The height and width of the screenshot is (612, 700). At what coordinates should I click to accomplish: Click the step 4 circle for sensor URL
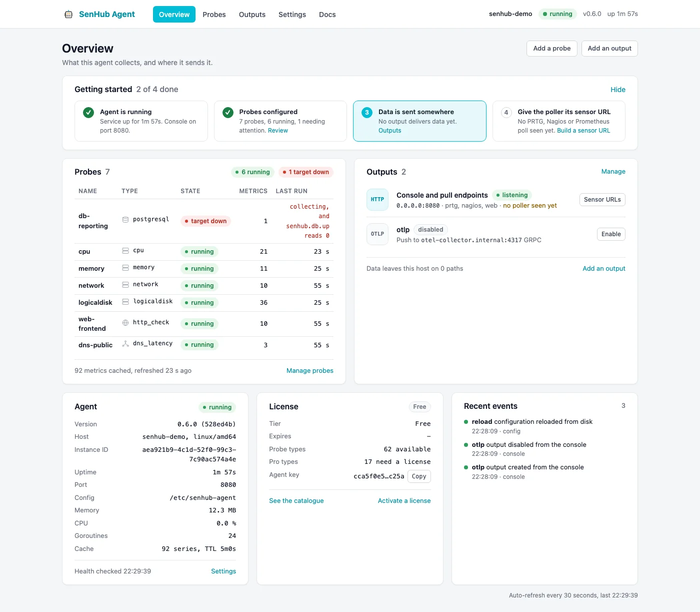[x=506, y=113]
